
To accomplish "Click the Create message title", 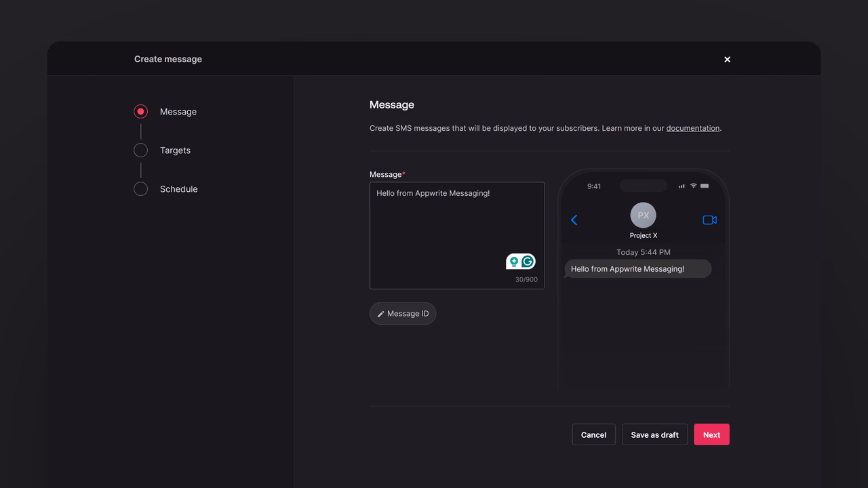I will click(168, 59).
